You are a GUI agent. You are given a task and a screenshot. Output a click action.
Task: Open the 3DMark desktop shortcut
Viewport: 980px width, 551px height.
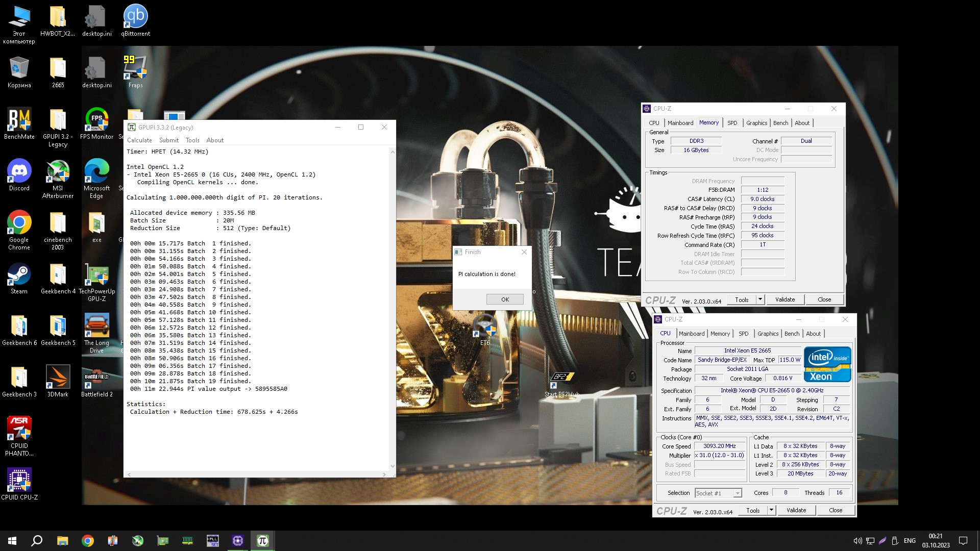coord(58,381)
